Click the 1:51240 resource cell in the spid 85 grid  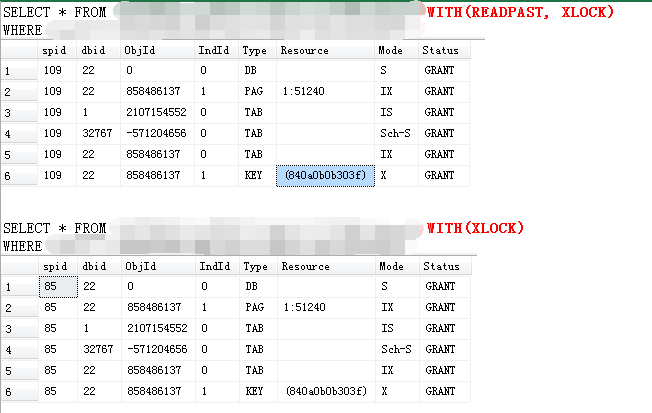305,307
